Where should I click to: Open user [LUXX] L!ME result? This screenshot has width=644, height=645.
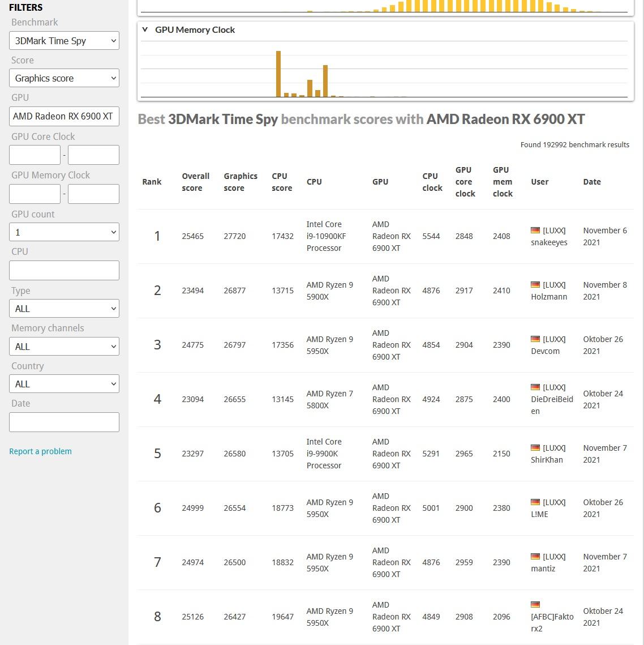coord(548,508)
